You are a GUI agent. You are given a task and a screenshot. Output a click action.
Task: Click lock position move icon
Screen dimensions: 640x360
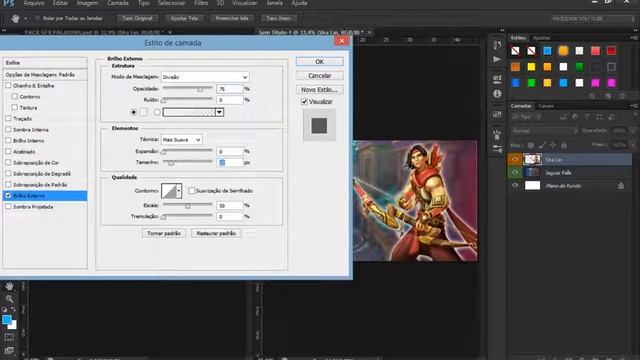553,145
